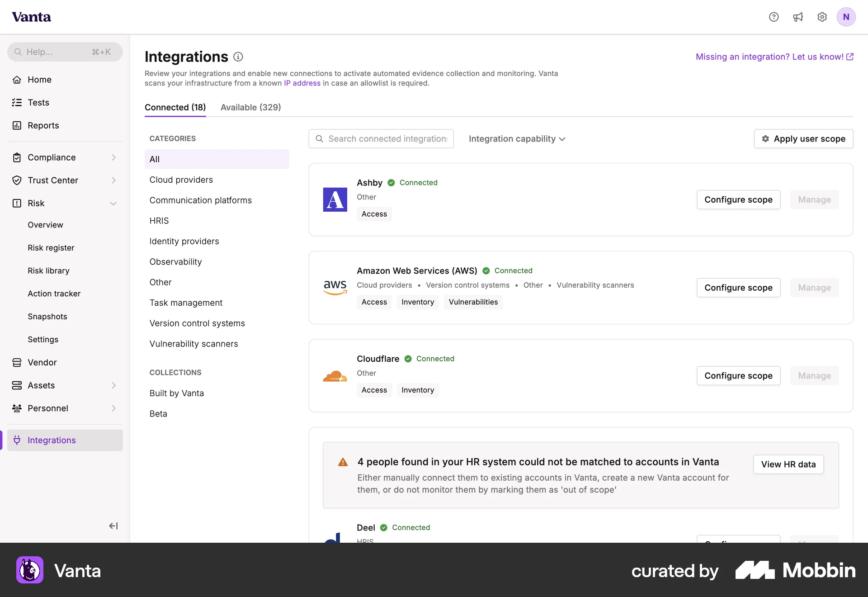Expand the Assets sidebar section
The width and height of the screenshot is (868, 597).
[113, 385]
